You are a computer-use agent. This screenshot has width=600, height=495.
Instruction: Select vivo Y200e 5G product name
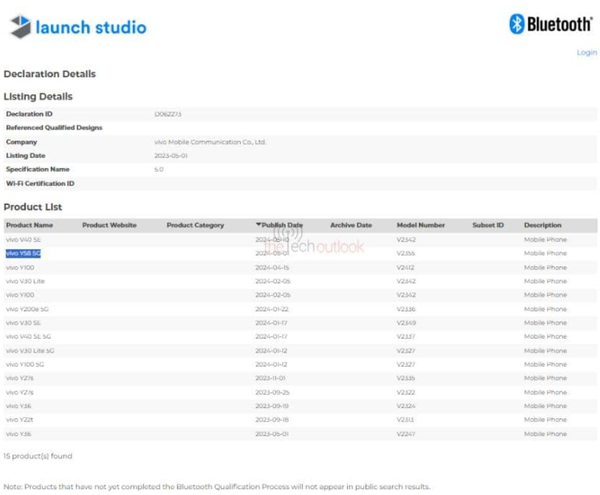27,309
